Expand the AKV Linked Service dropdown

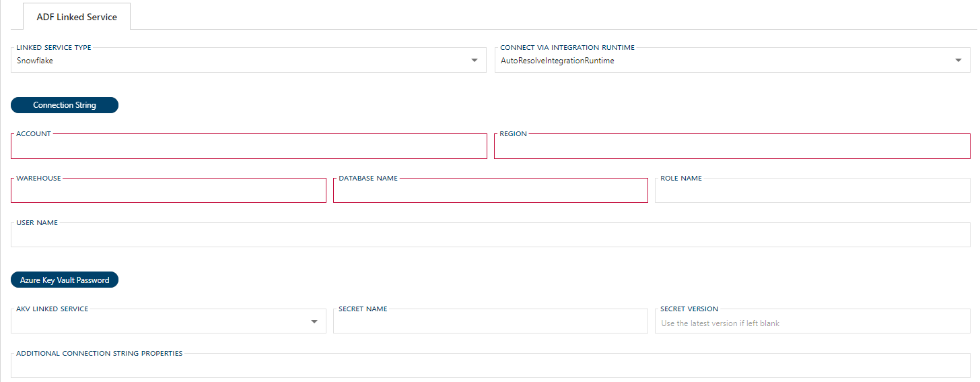click(x=168, y=321)
